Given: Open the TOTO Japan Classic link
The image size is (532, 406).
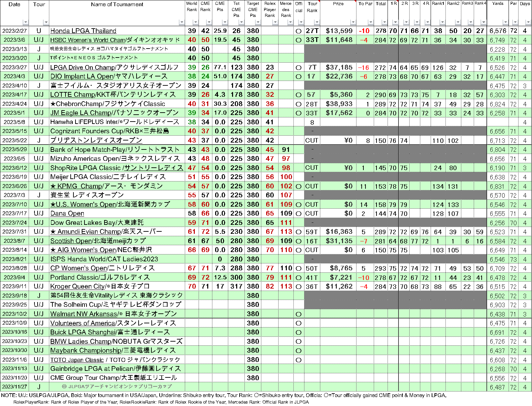Looking at the screenshot, I should pos(77,360).
